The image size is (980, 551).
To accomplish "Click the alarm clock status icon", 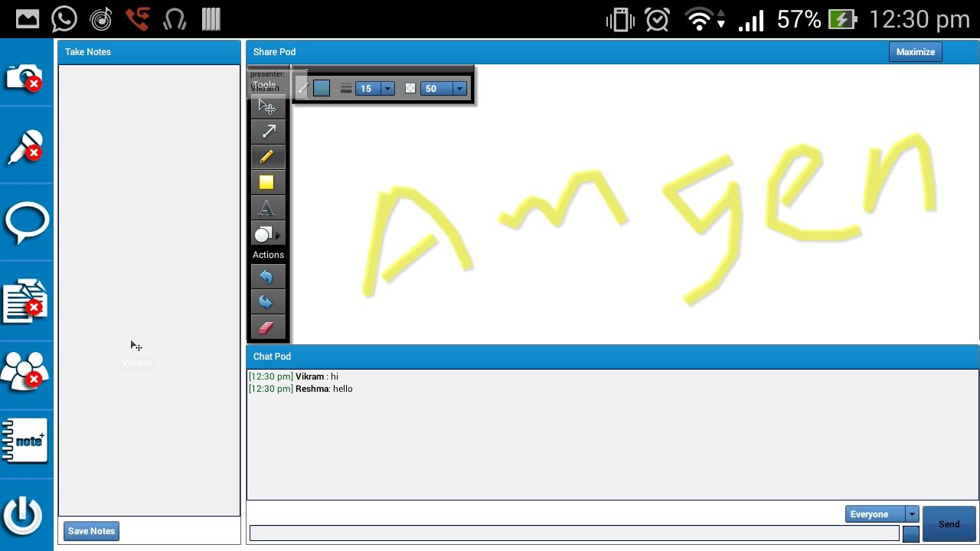I will (657, 19).
